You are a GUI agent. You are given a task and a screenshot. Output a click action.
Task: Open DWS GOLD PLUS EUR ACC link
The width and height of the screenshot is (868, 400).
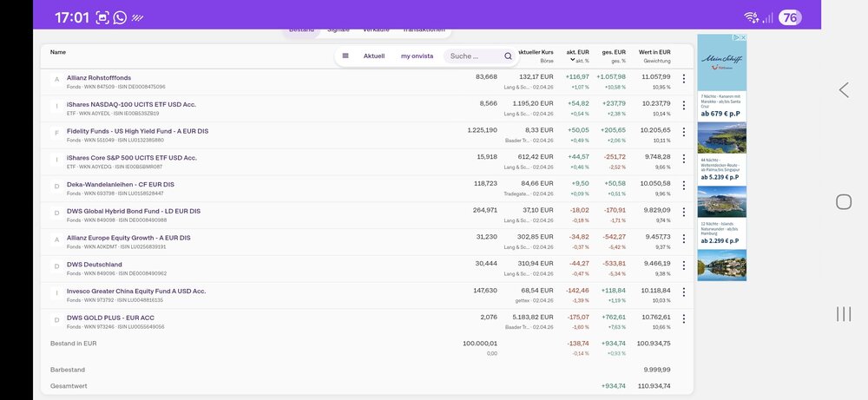pos(111,318)
